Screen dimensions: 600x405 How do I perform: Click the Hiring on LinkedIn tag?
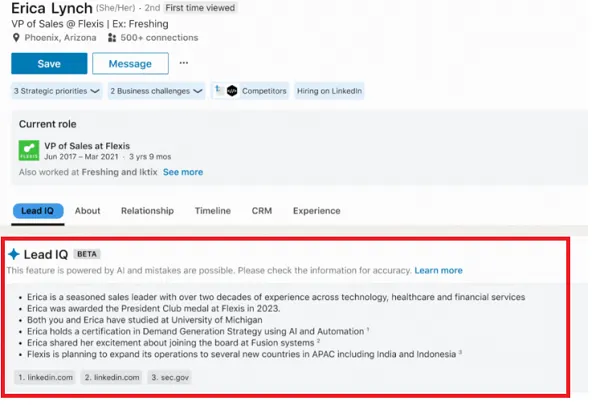tap(329, 91)
